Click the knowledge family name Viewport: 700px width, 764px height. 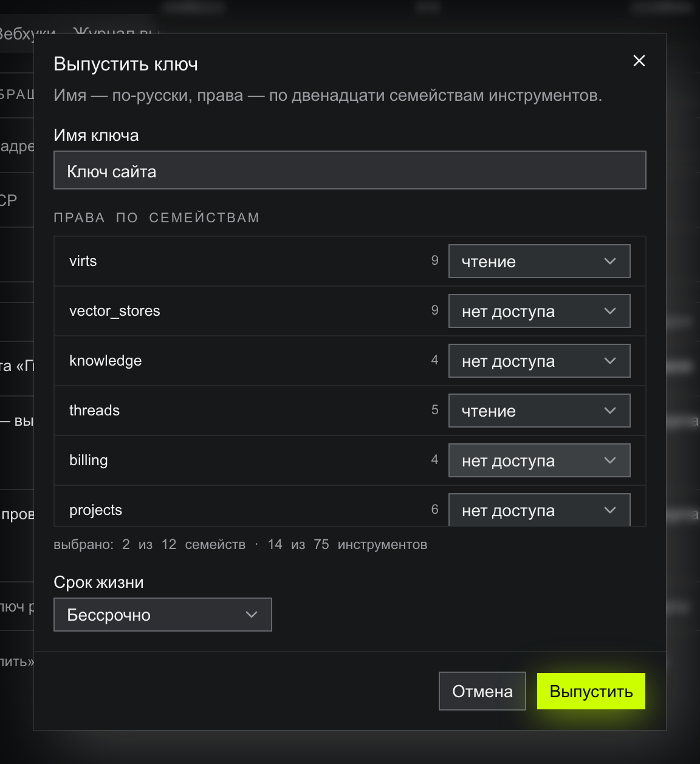pos(106,361)
